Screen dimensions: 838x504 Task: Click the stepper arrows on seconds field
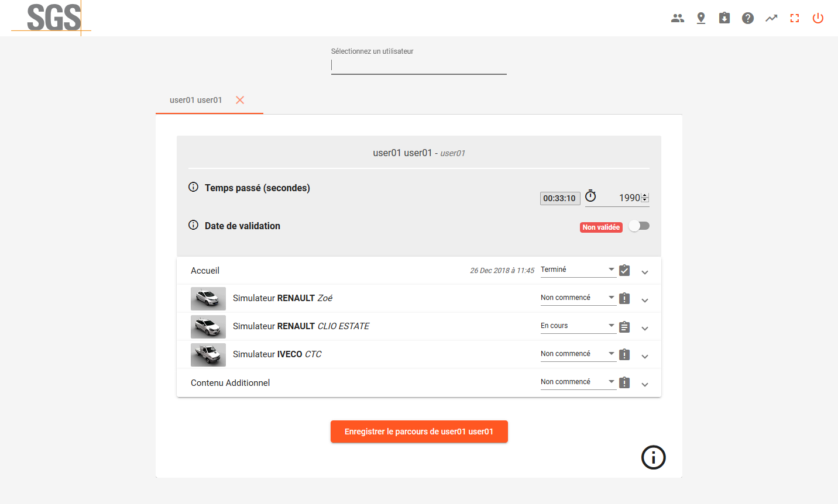[645, 198]
